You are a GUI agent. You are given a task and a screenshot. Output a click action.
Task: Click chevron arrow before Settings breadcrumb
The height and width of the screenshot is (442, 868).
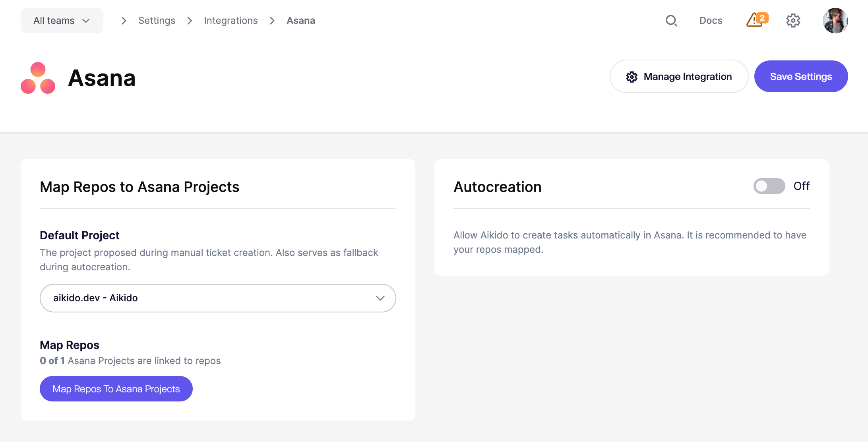point(124,21)
